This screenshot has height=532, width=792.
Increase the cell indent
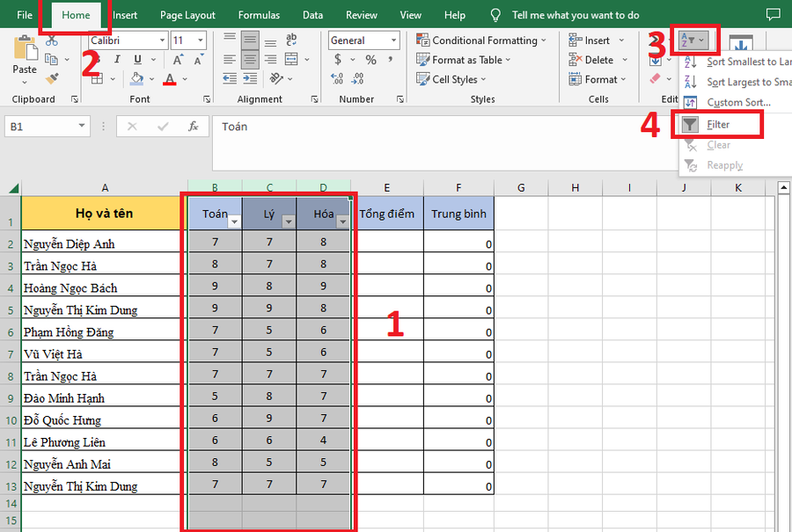250,79
